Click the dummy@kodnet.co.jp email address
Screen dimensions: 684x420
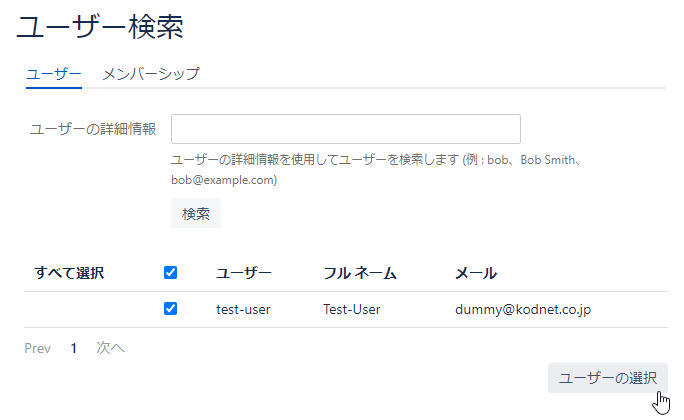point(523,310)
